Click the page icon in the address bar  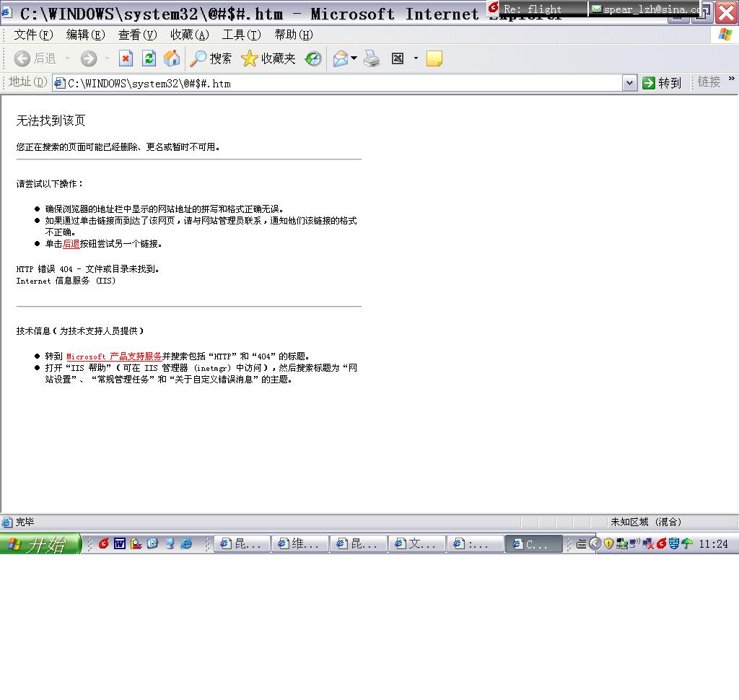[x=59, y=84]
